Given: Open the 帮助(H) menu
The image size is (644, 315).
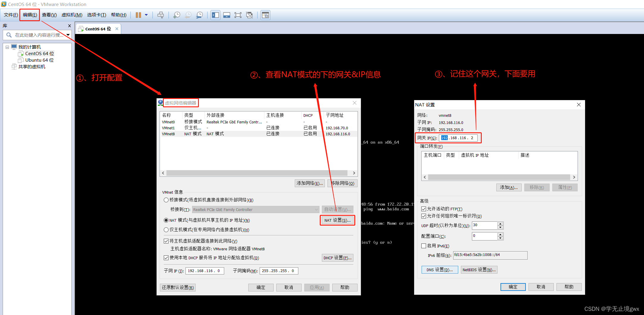Looking at the screenshot, I should [118, 15].
